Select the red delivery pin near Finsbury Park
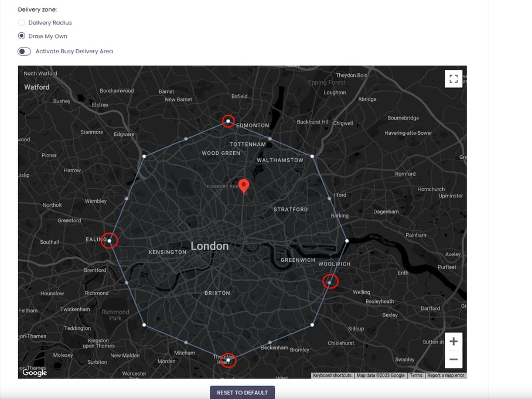Viewport: 532px width, 399px height. pyautogui.click(x=244, y=185)
